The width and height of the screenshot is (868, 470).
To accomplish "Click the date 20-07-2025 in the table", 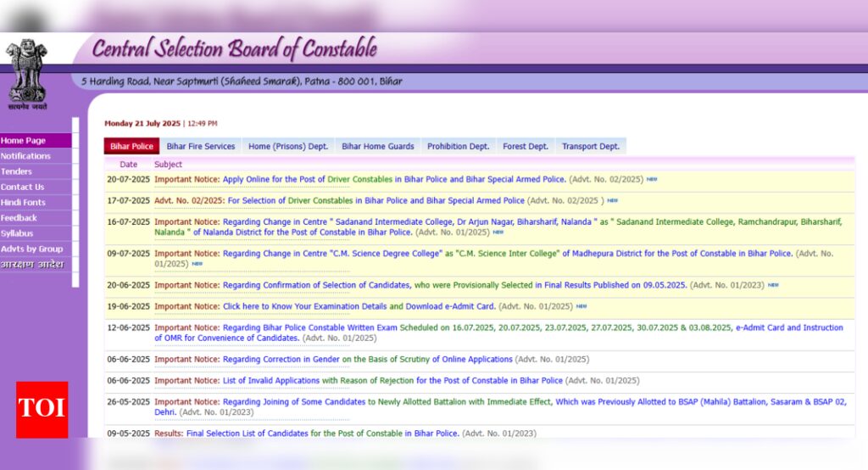I will [129, 180].
